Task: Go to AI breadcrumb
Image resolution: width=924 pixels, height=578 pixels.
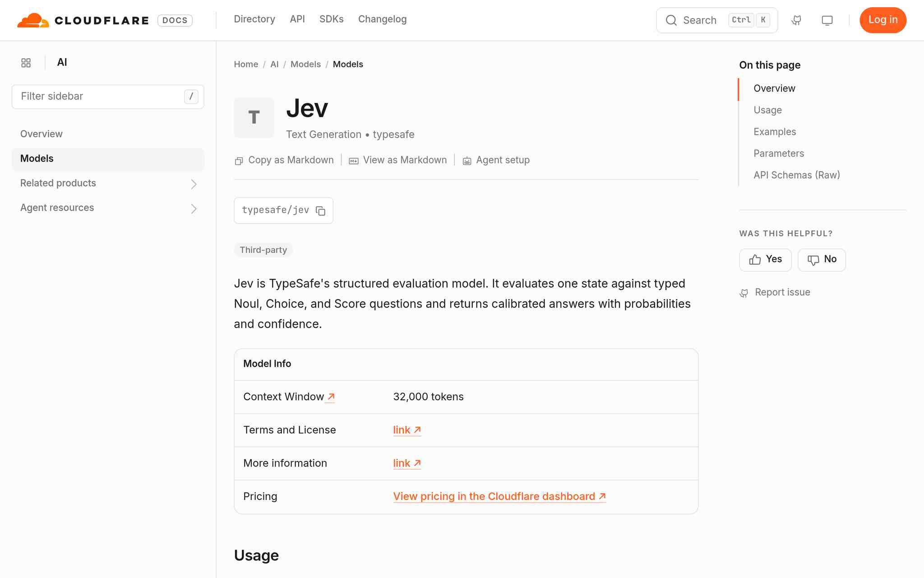Action: coord(274,64)
